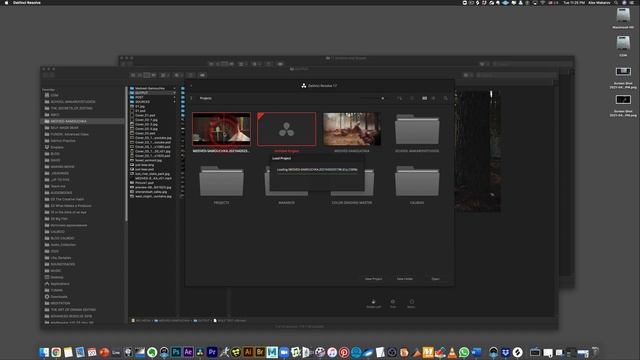This screenshot has width=640, height=360.
Task: Open the sort order icon in Project Manager
Action: (399, 98)
